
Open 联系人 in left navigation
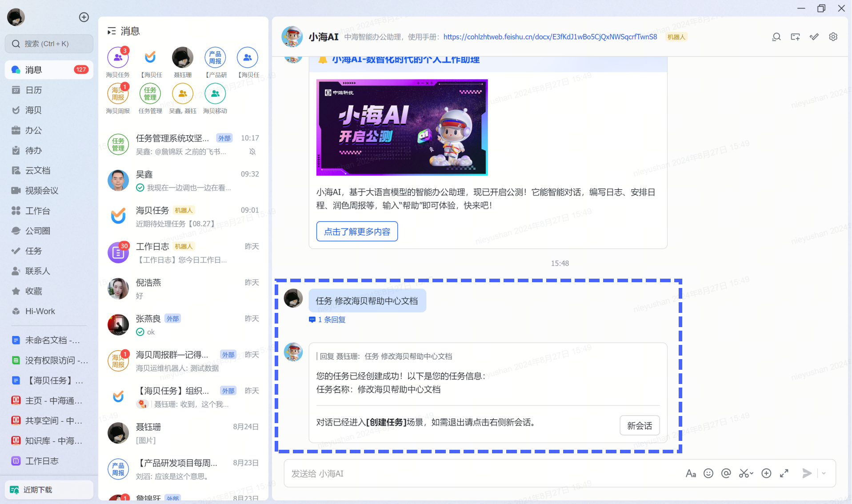tap(49, 271)
